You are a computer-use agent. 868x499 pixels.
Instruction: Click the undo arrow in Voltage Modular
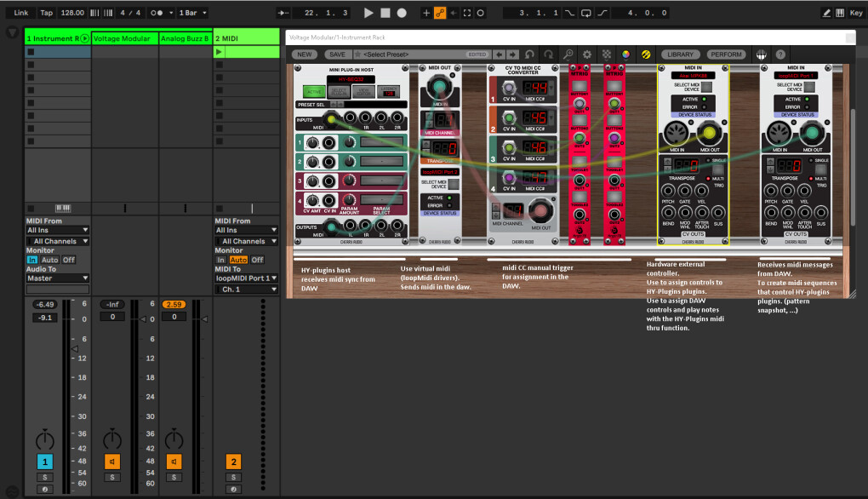tap(529, 54)
